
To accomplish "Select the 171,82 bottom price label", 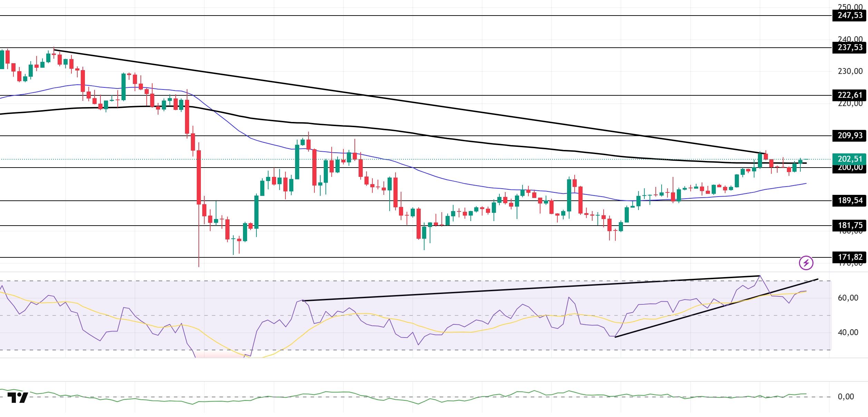I will (x=849, y=257).
